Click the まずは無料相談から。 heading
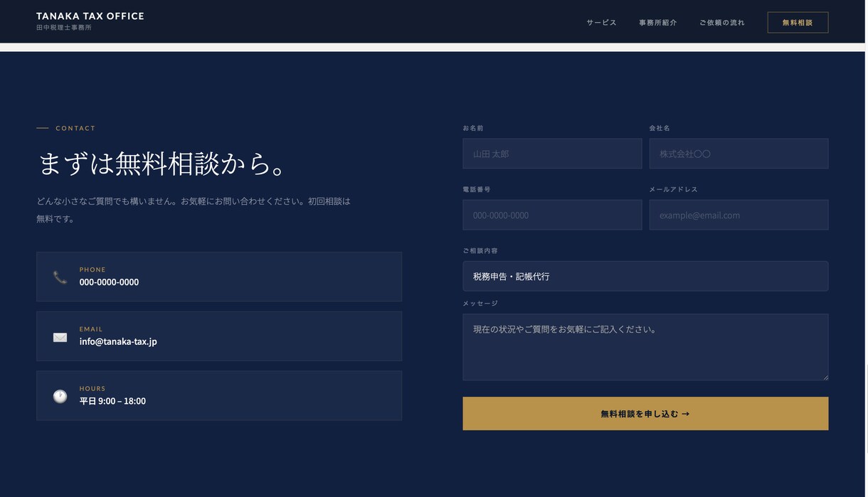Image resolution: width=868 pixels, height=497 pixels. point(163,164)
